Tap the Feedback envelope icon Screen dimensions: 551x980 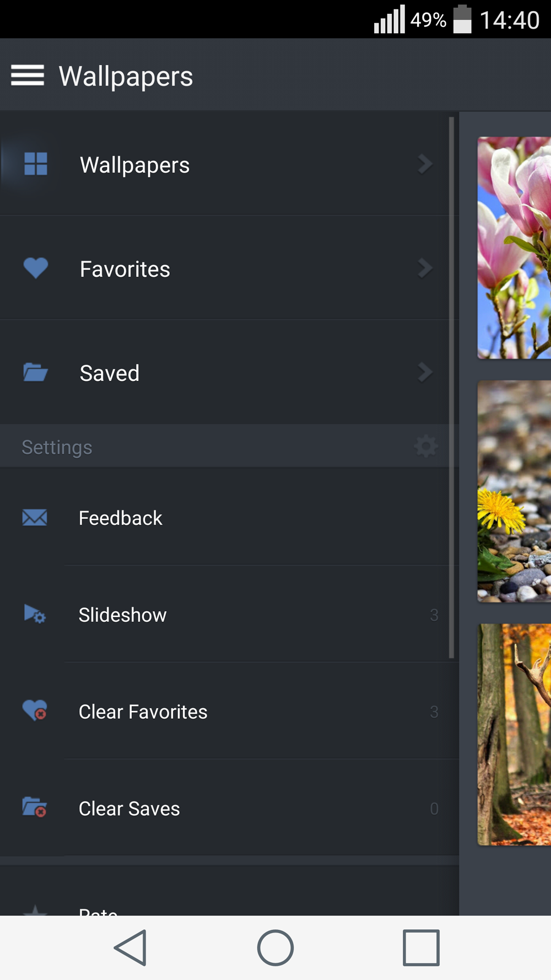click(35, 518)
